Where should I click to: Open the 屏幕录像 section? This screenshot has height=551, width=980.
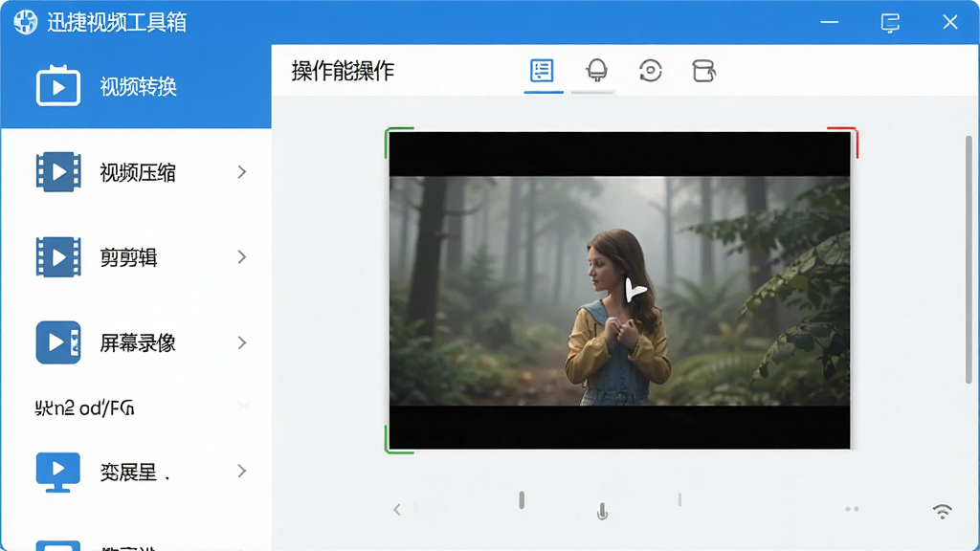[x=136, y=342]
